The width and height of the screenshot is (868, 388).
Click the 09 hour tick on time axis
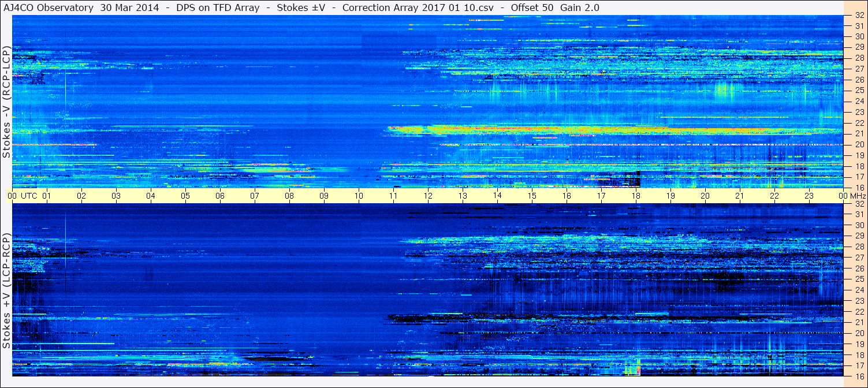pyautogui.click(x=324, y=196)
